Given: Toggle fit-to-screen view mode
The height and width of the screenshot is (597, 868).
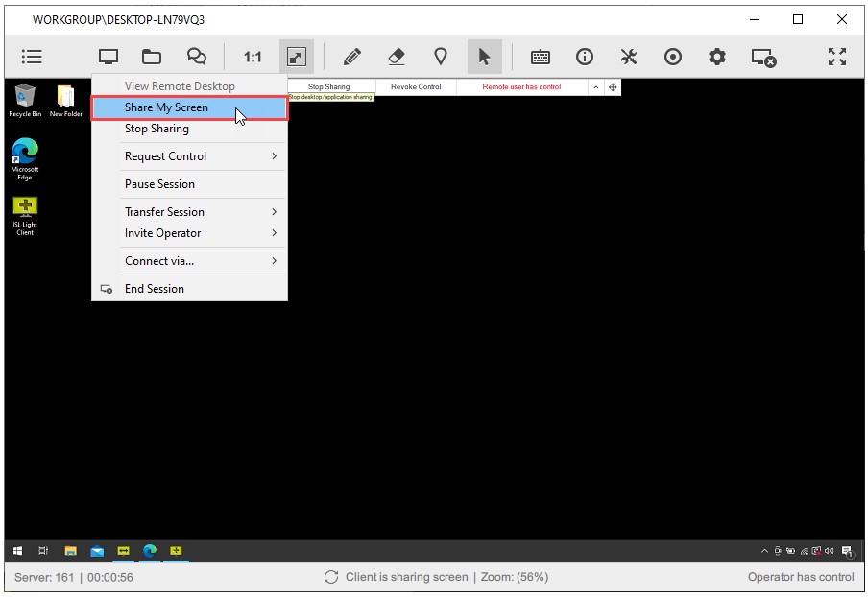Looking at the screenshot, I should [296, 57].
